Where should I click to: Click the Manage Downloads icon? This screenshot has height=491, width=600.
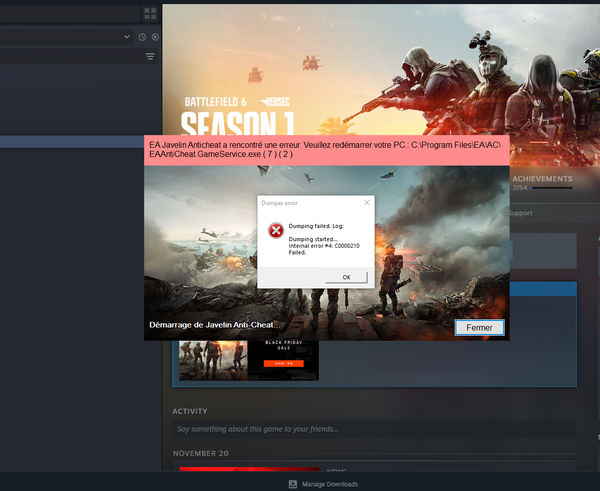tap(292, 484)
